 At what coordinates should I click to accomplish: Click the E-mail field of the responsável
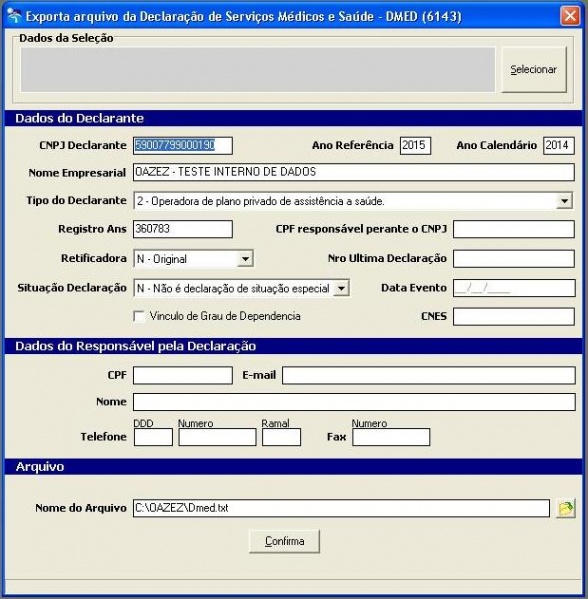429,375
